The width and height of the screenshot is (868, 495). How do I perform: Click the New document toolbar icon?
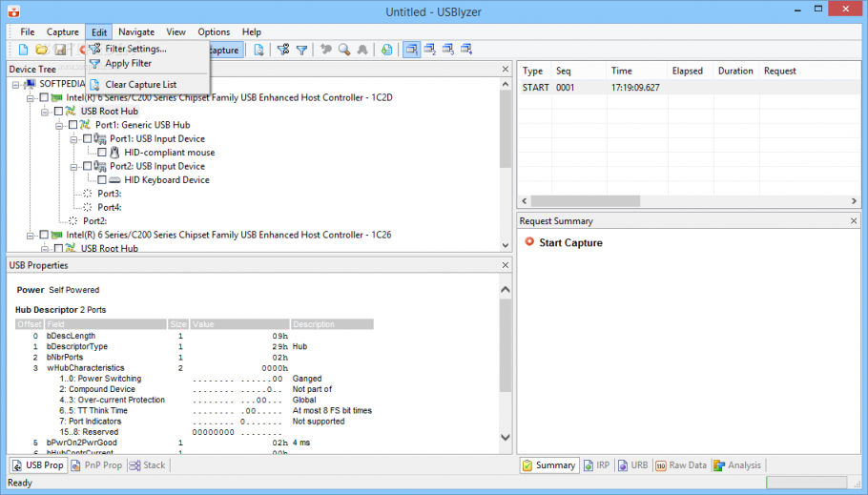[x=24, y=50]
